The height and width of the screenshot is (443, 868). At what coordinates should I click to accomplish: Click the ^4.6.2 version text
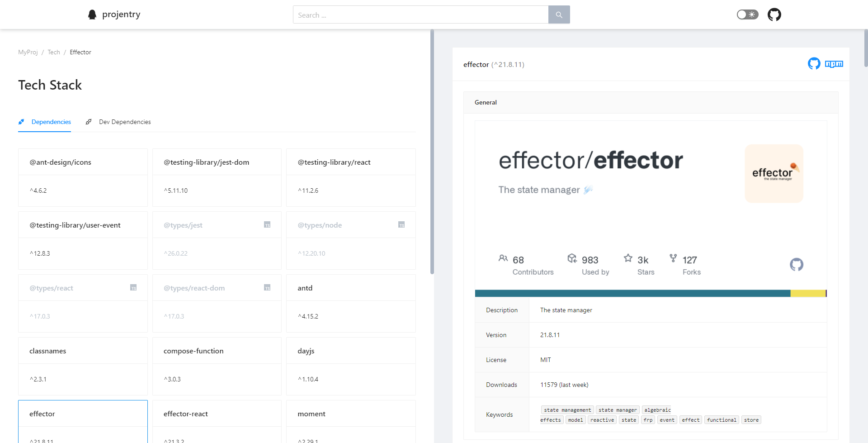(38, 191)
